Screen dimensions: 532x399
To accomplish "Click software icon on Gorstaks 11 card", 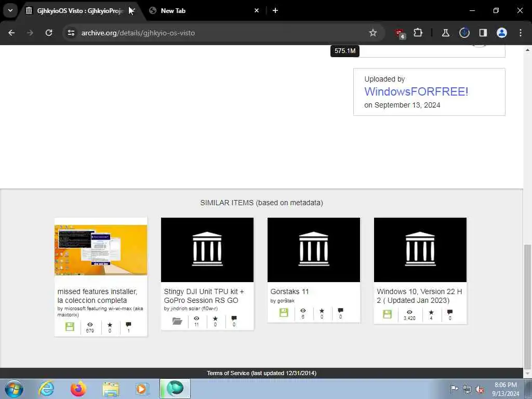I will 284,312.
